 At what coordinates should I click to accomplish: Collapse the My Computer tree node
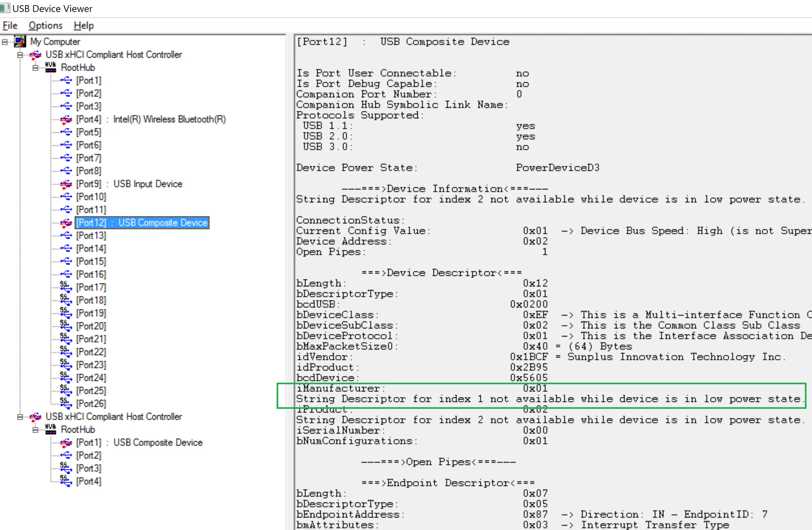click(x=5, y=42)
